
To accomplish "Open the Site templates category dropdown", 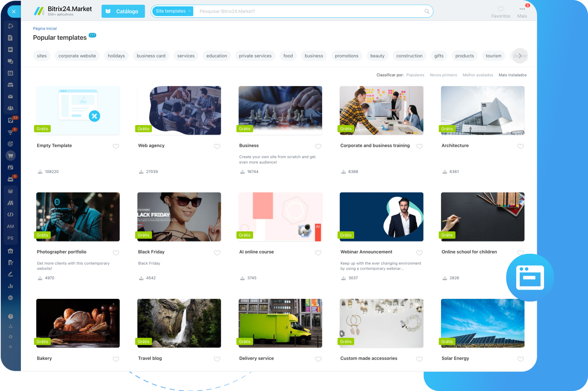I will pos(173,11).
